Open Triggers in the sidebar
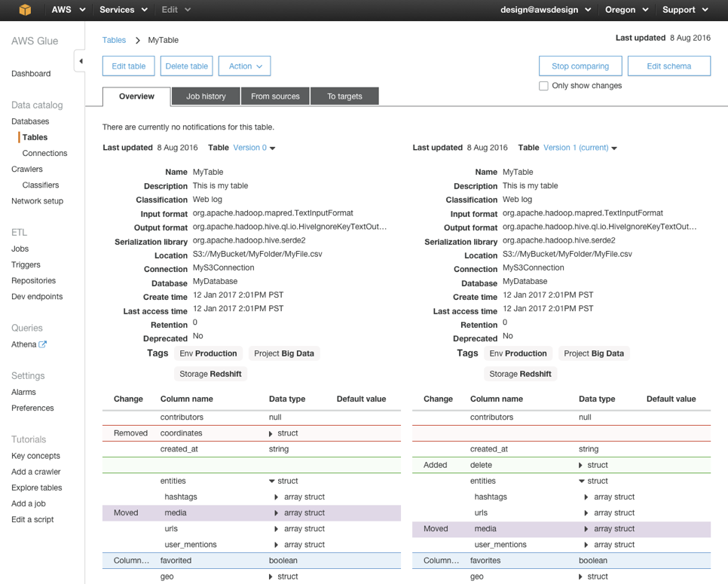728x584 pixels. click(x=26, y=265)
